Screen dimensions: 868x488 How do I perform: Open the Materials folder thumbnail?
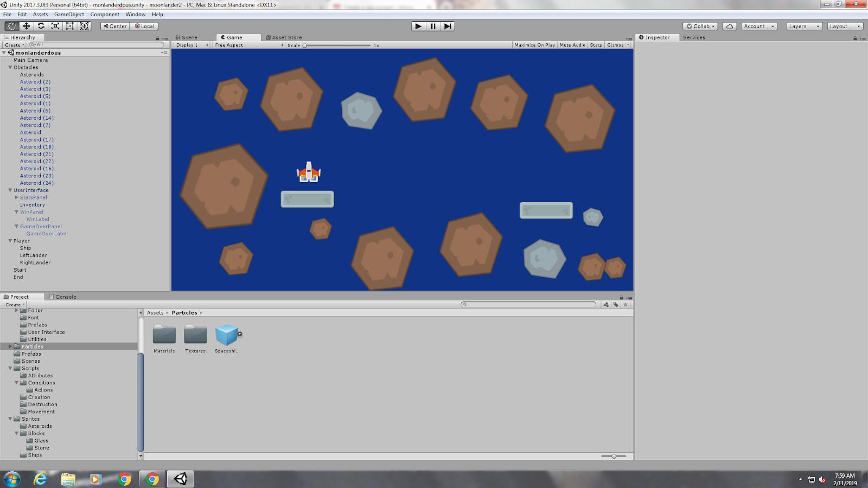[164, 335]
